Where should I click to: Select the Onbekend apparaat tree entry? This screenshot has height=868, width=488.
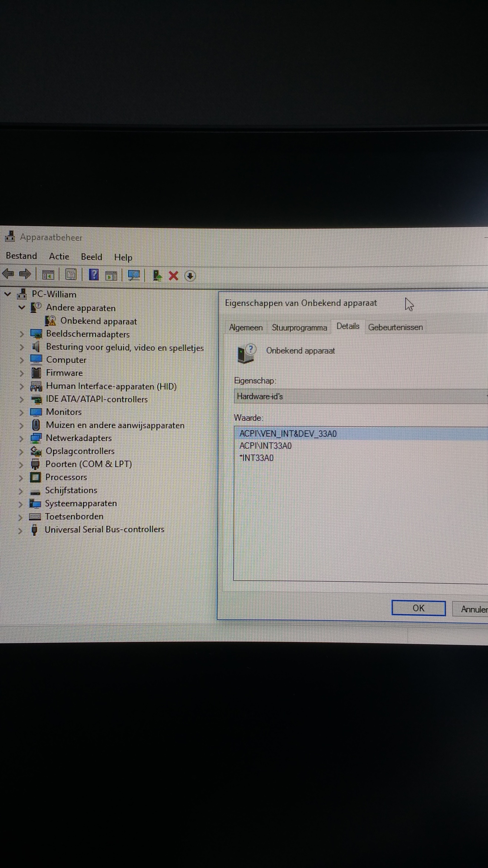click(99, 321)
